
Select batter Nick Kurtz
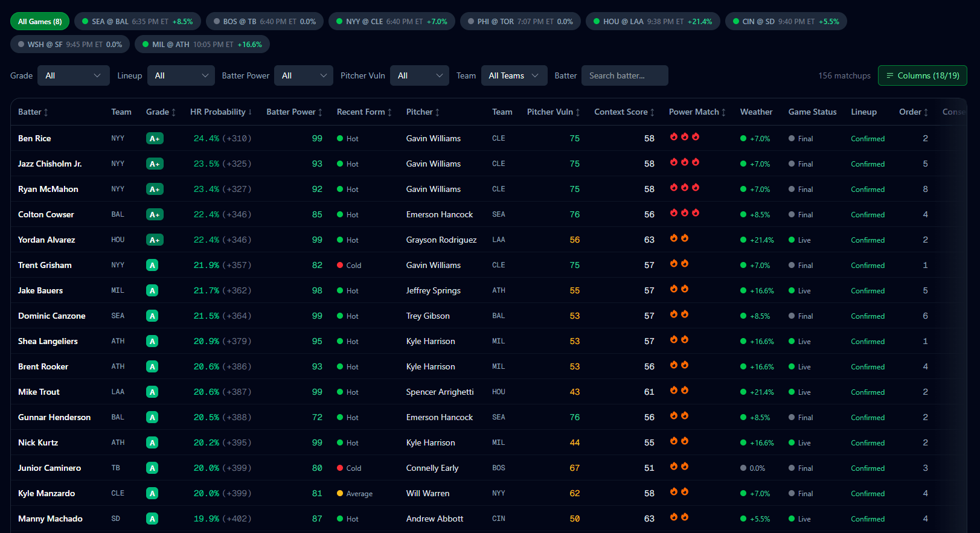(38, 442)
